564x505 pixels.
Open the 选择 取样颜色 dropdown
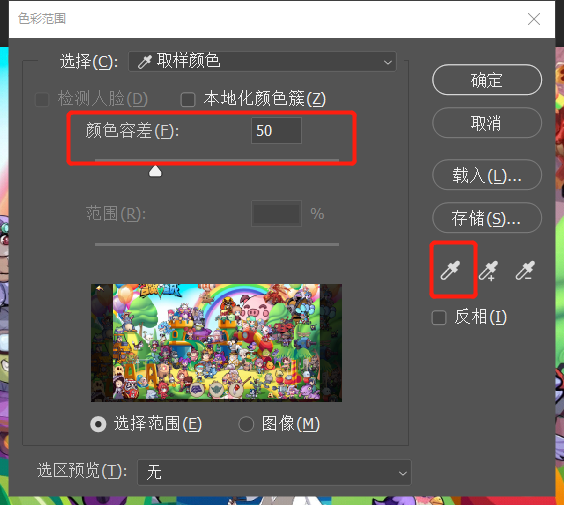[x=262, y=62]
